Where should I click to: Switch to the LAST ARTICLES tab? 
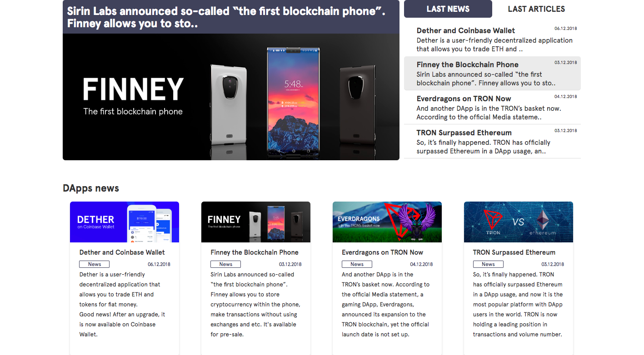tap(536, 9)
